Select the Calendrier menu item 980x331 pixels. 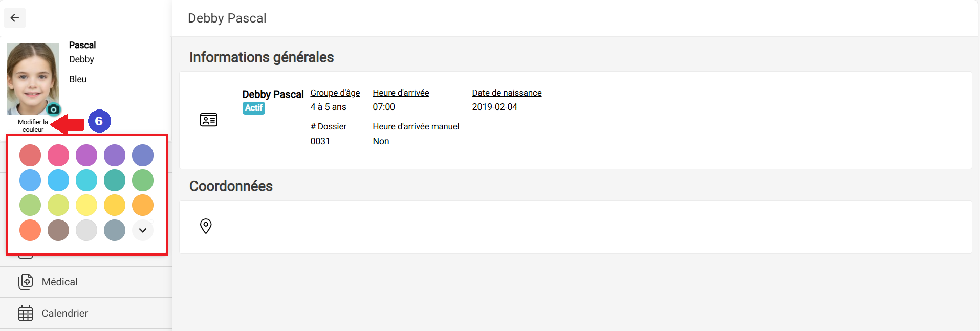coord(86,313)
